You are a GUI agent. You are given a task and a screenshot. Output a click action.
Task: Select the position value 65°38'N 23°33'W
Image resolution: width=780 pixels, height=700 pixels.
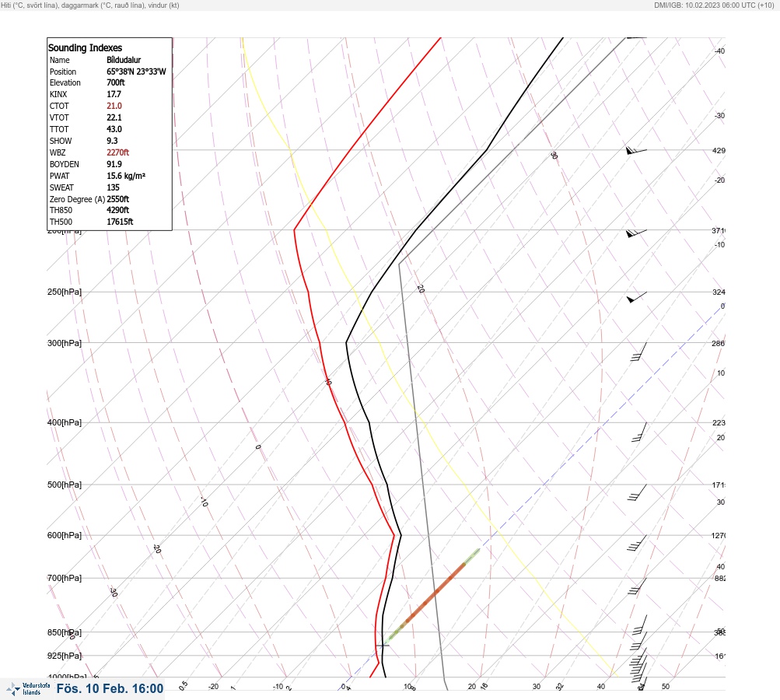pos(136,72)
